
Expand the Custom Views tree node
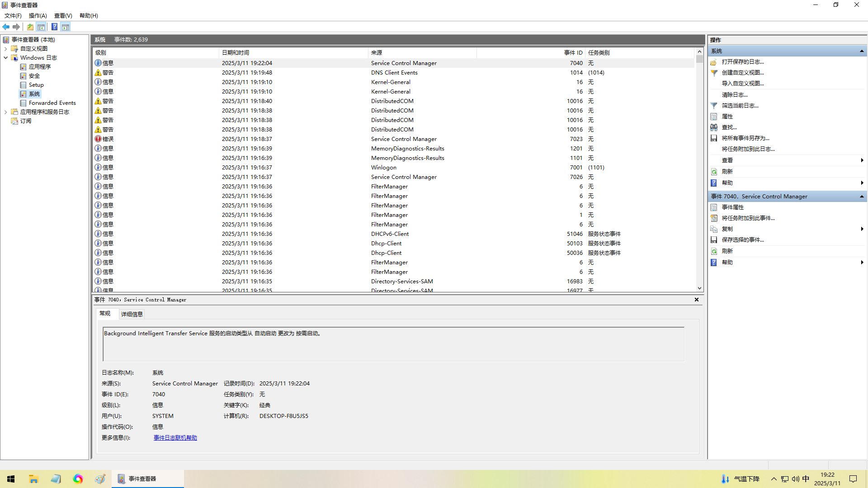(x=5, y=49)
